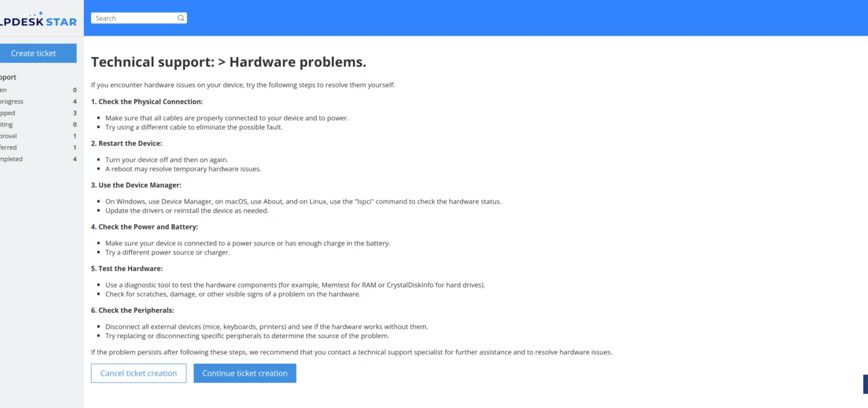The image size is (868, 408).
Task: Click 'Disconnect all external devices' bullet text
Action: point(266,327)
